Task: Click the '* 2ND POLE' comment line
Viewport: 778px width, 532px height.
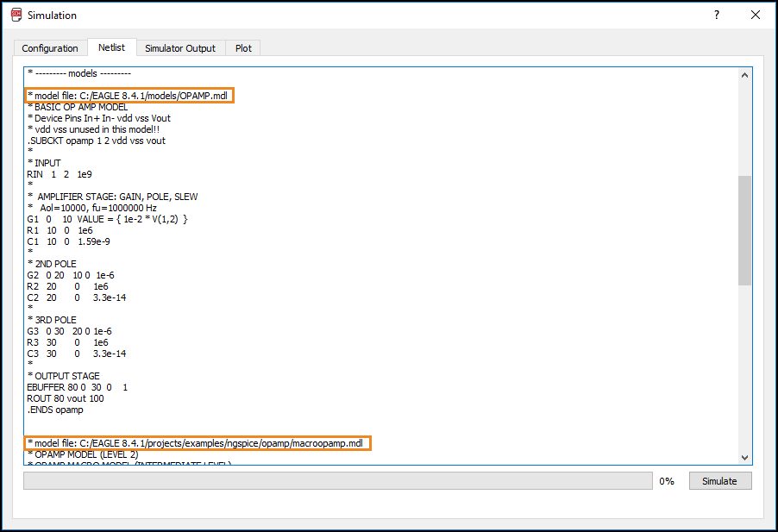Action: point(52,264)
